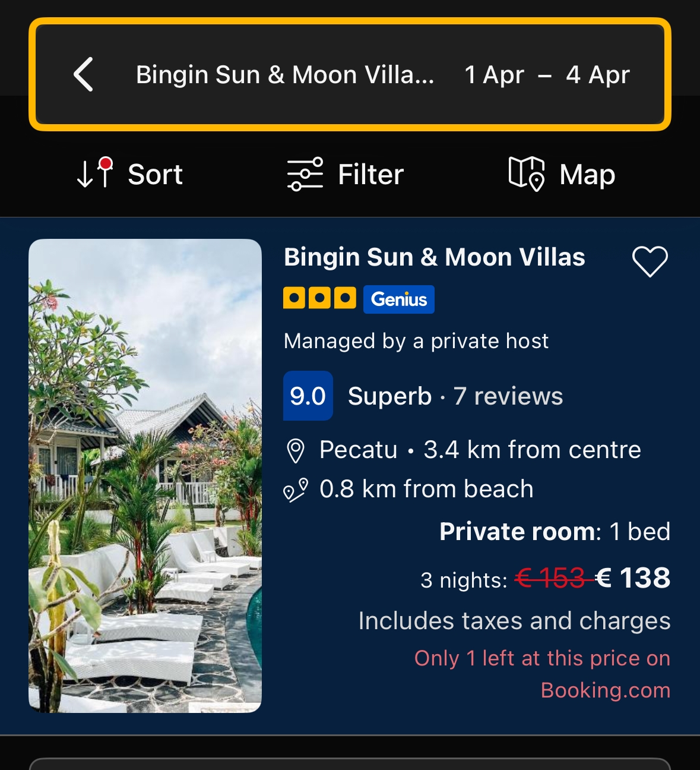Switch to Map view
Viewport: 700px width, 770px height.
[x=587, y=175]
